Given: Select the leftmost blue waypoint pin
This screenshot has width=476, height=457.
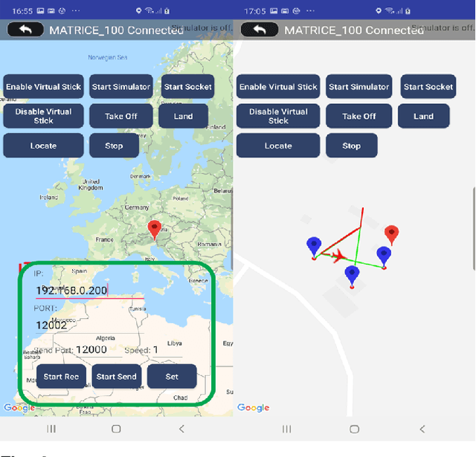Looking at the screenshot, I should (314, 247).
